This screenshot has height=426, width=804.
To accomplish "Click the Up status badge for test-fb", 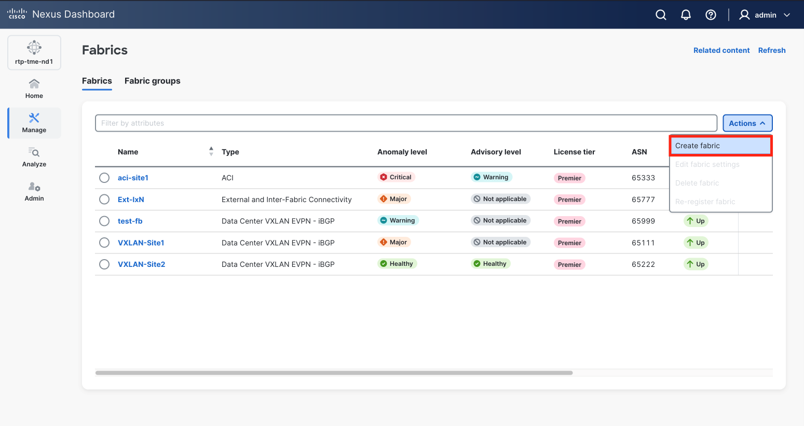I will point(696,221).
